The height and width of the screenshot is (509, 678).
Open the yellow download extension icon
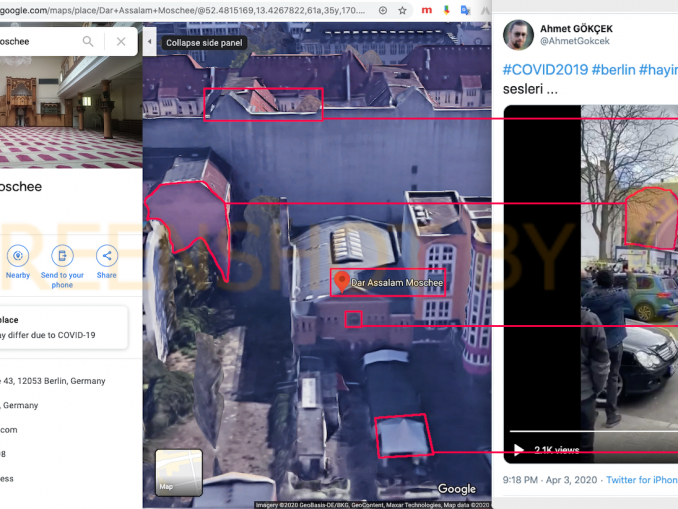tap(447, 10)
